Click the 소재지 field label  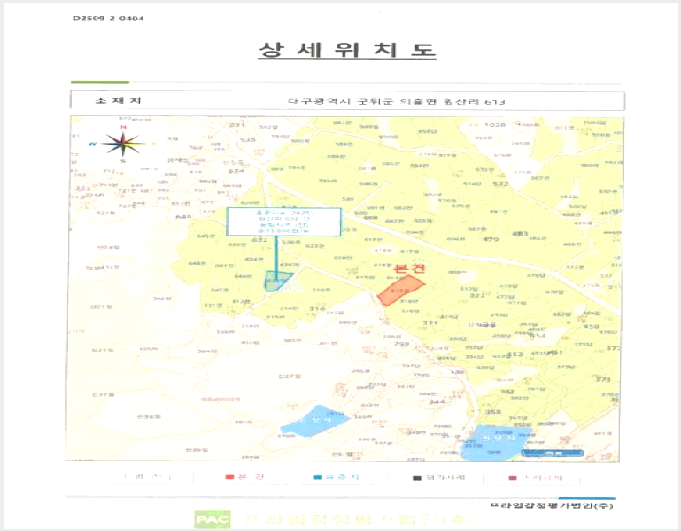click(x=118, y=100)
